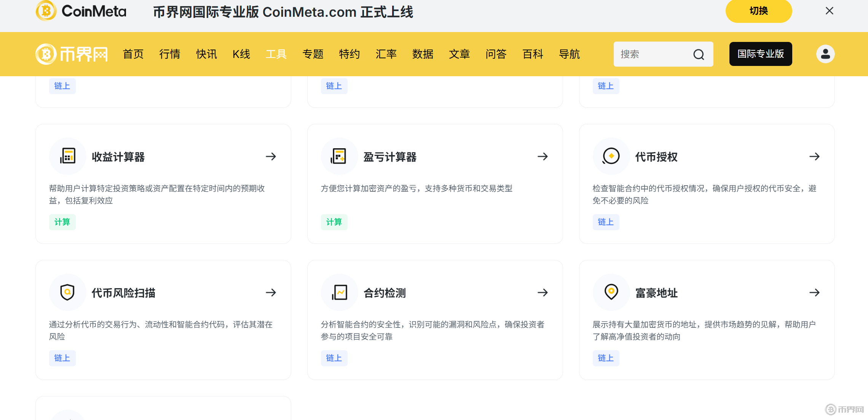This screenshot has width=868, height=420.
Task: Open the 快讯 navigation item
Action: tap(206, 54)
